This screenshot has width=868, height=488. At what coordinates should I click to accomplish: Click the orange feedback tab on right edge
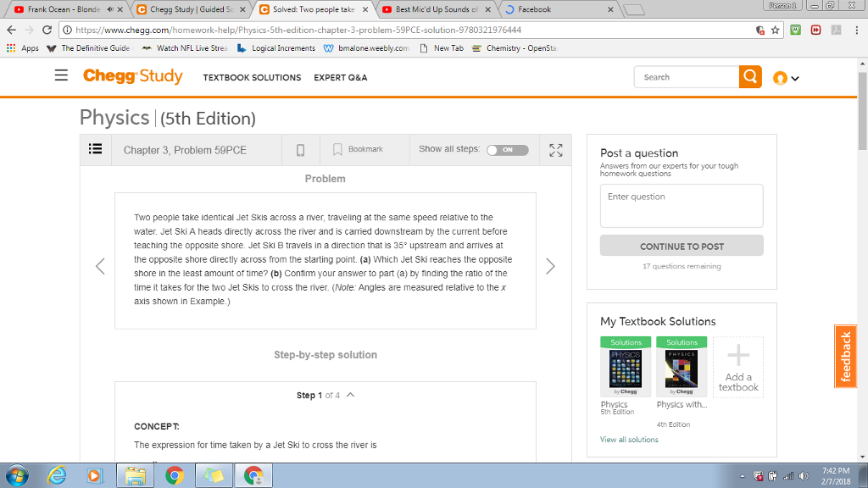[x=845, y=357]
